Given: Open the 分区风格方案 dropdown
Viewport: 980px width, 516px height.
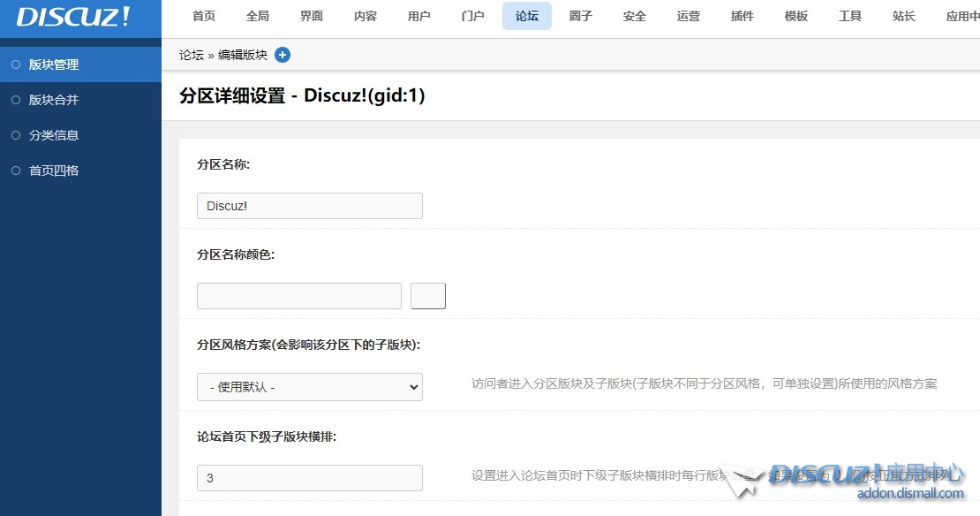Looking at the screenshot, I should 309,387.
